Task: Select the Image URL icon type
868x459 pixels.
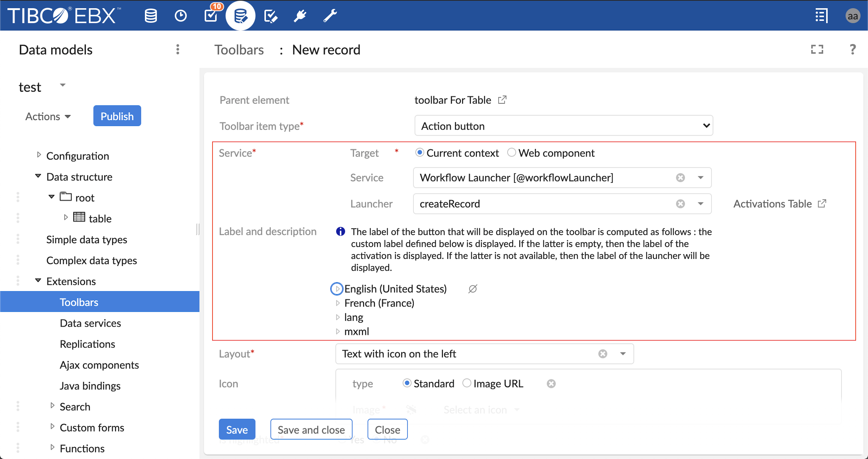Action: click(x=467, y=383)
